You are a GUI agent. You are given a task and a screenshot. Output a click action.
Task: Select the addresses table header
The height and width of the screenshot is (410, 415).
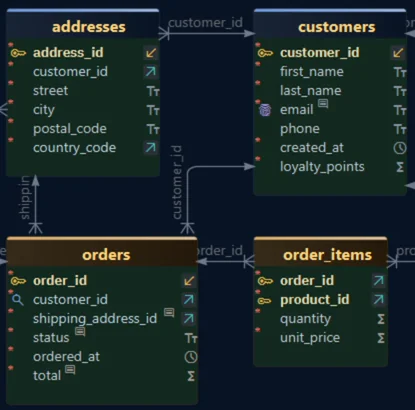(83, 24)
